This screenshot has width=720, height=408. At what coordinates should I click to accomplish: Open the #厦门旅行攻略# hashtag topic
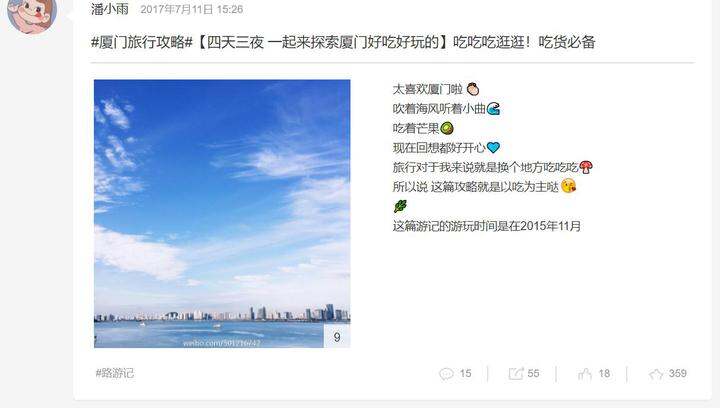click(x=141, y=42)
